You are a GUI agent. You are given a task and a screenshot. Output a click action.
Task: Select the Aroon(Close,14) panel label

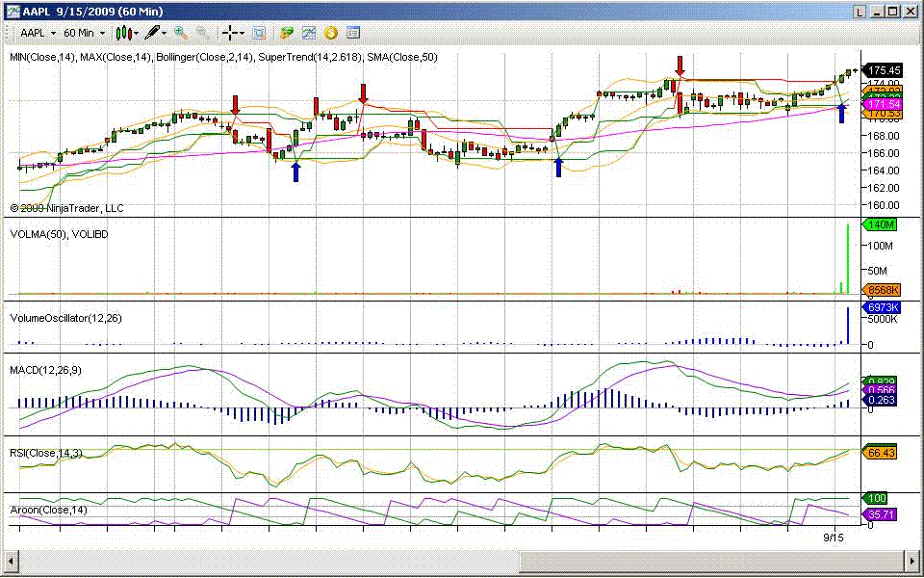coord(49,510)
